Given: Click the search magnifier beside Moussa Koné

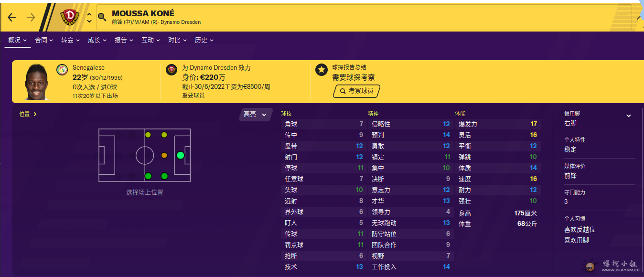Looking at the screenshot, I should [102, 18].
